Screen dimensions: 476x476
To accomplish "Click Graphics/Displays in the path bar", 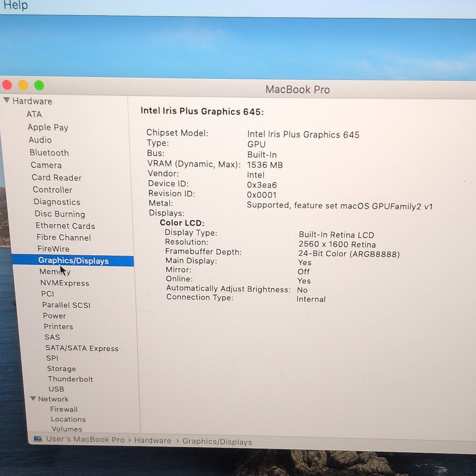I will click(x=217, y=441).
